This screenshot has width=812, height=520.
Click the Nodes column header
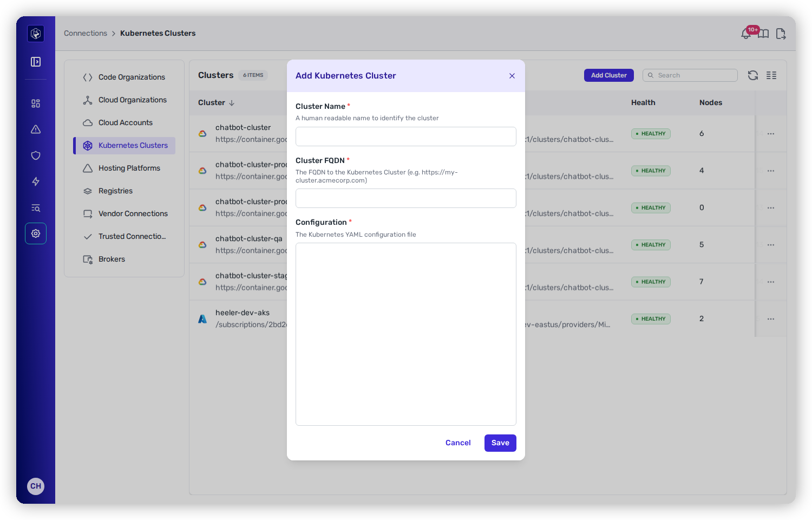711,102
